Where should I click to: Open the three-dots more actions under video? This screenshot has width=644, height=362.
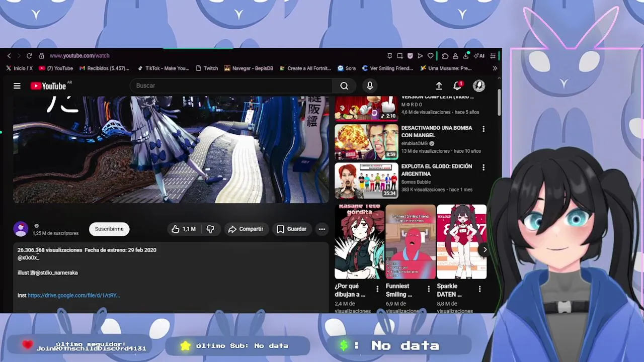point(322,229)
